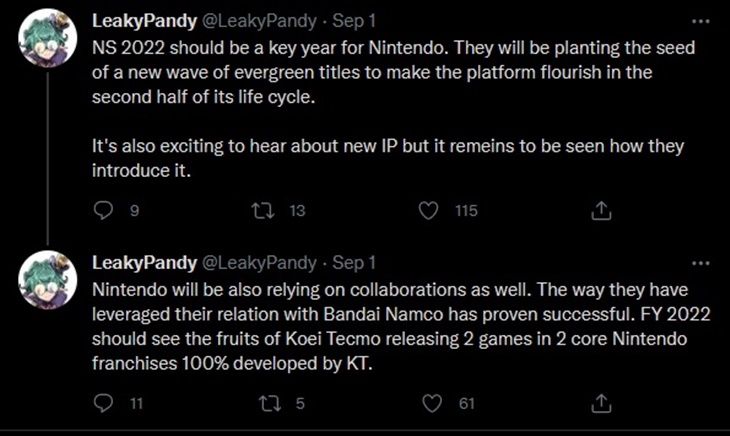Retweet the tweet about NS 2022

tap(263, 210)
